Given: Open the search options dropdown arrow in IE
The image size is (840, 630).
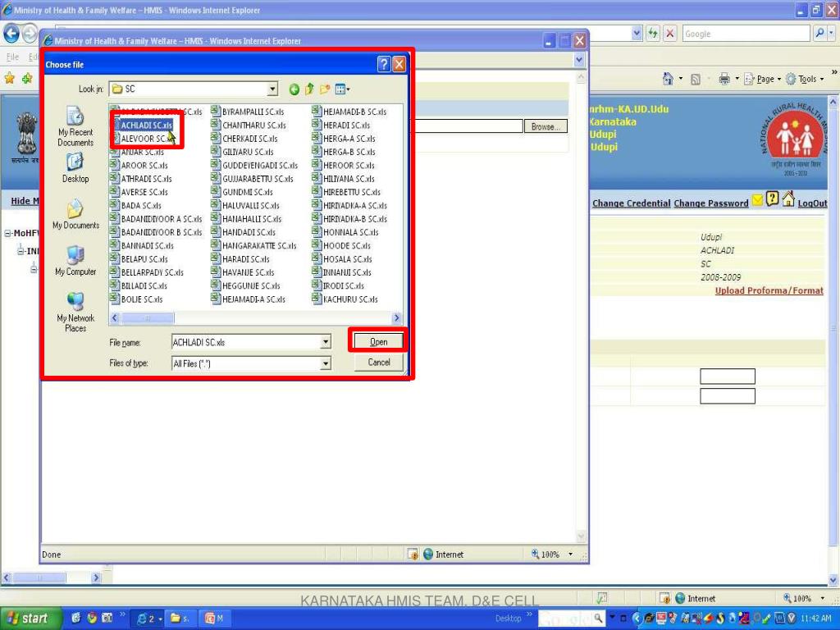Looking at the screenshot, I should pyautogui.click(x=831, y=34).
